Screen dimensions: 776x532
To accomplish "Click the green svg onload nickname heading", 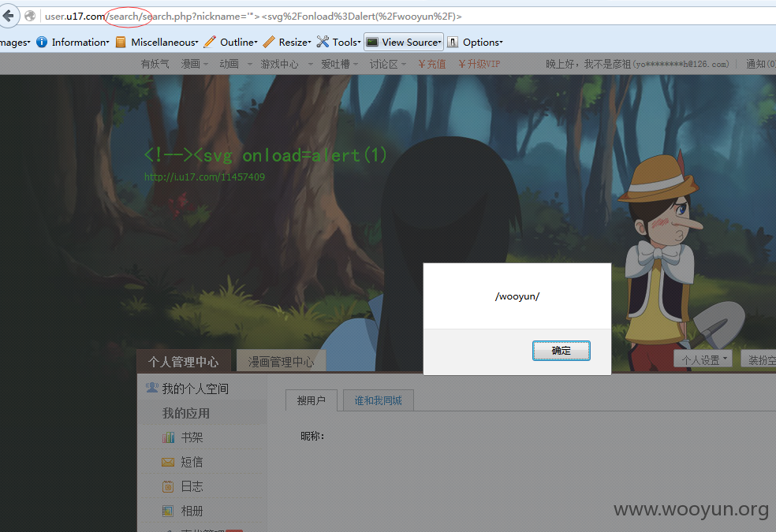I will [266, 154].
